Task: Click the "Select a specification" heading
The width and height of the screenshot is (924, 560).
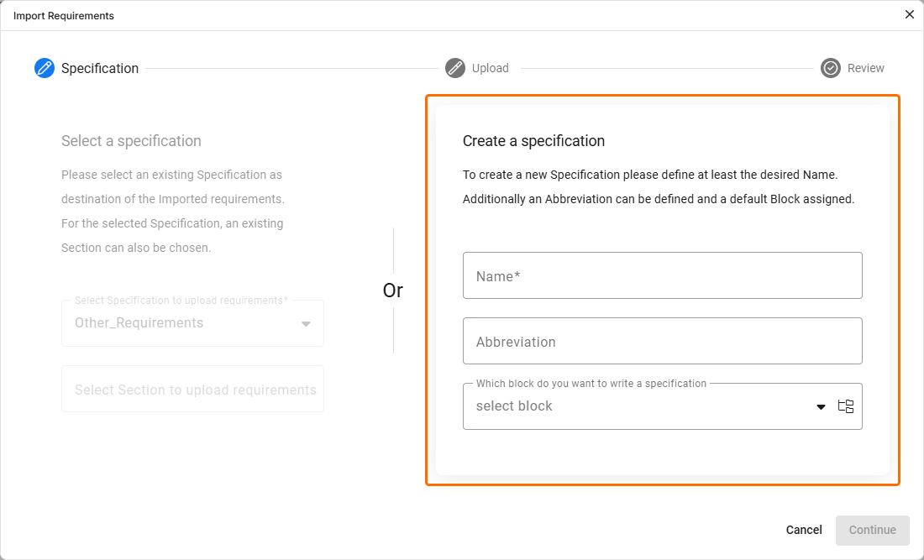Action: (131, 141)
